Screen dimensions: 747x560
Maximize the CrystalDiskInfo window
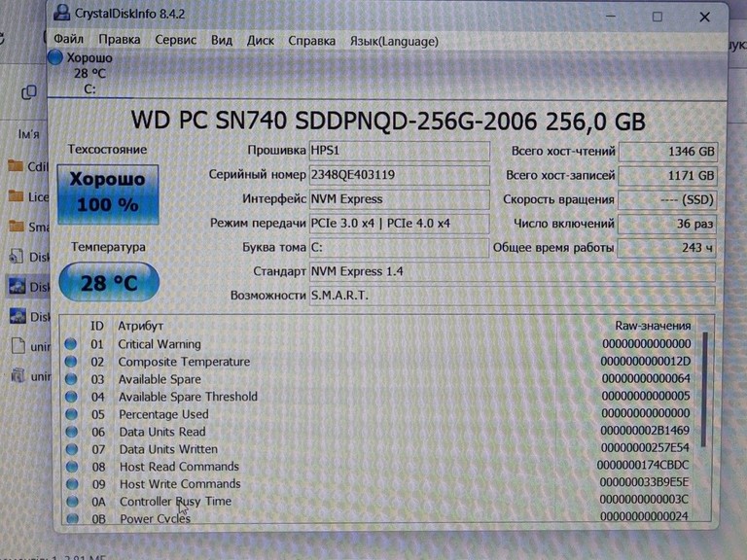click(658, 17)
